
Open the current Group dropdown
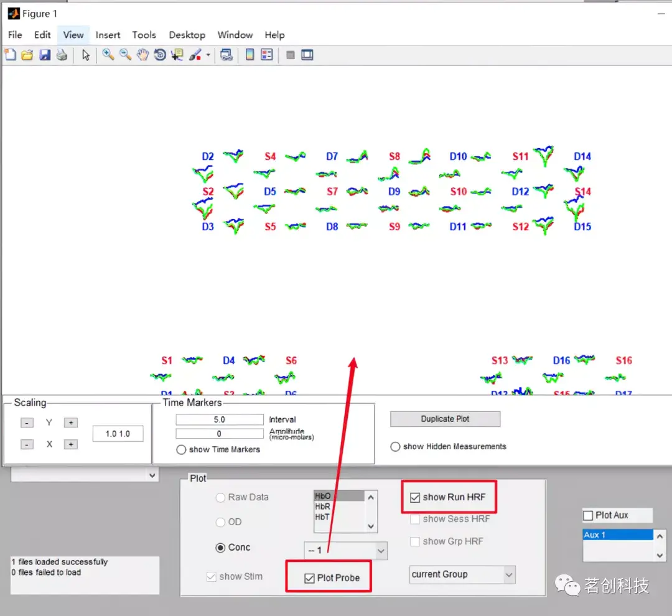pyautogui.click(x=462, y=575)
